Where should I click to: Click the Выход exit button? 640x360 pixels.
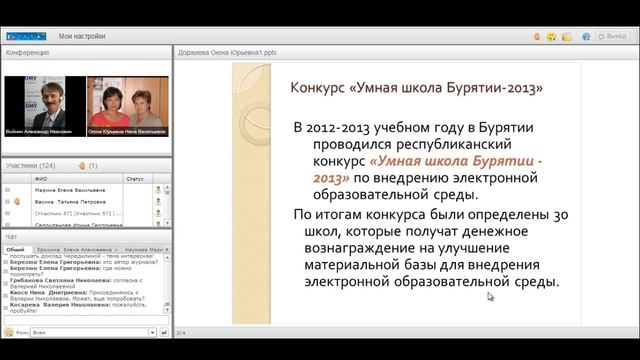click(612, 36)
